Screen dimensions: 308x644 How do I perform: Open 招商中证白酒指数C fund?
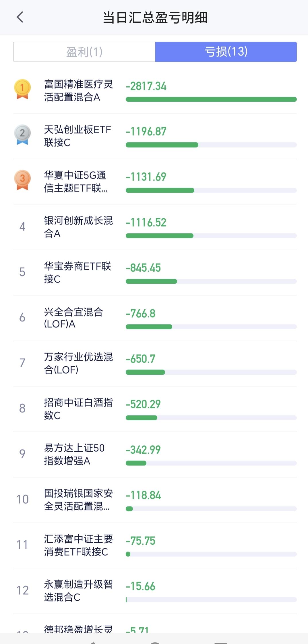click(x=78, y=409)
